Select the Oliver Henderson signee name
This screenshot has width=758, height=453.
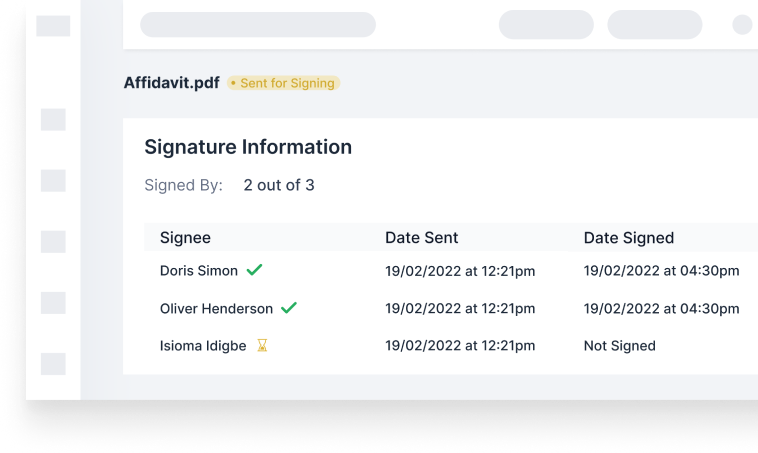coord(216,309)
